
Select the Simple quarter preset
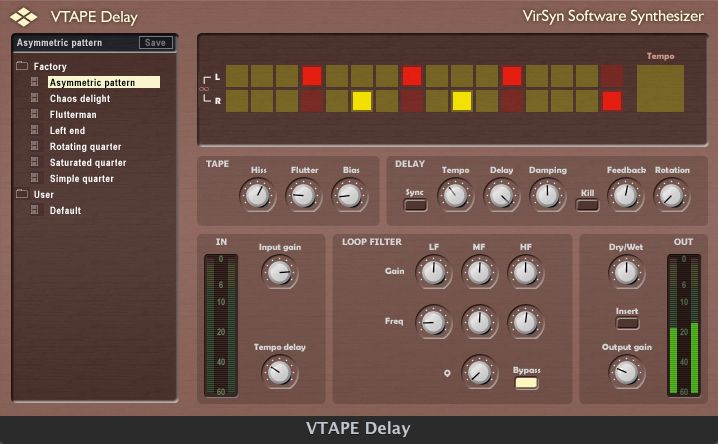point(82,179)
